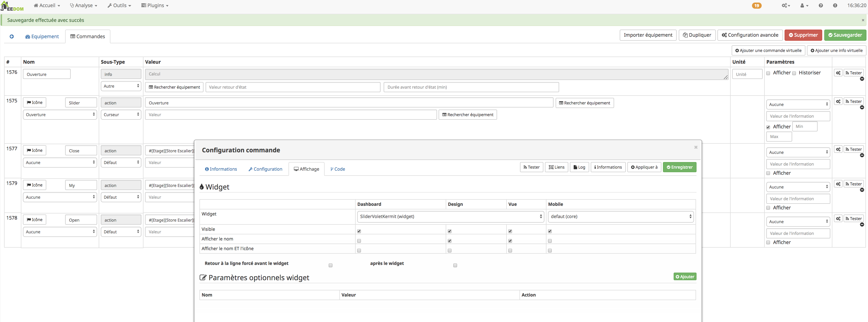
Task: Focus the Unité input field on row 1576
Action: click(x=747, y=74)
